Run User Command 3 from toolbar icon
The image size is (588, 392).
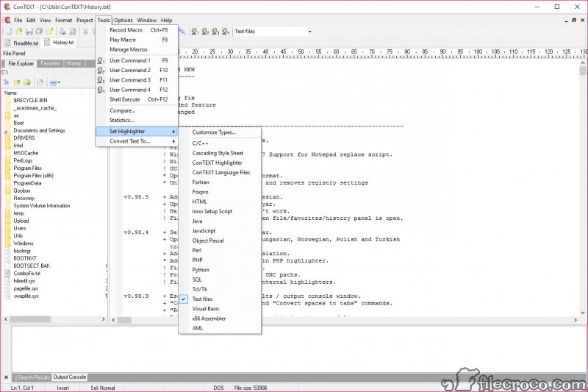(x=215, y=32)
